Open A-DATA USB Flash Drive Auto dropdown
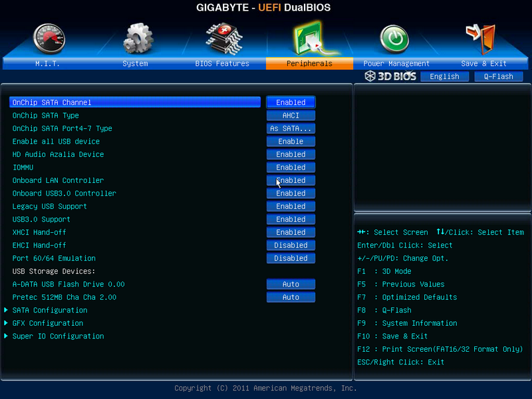This screenshot has width=532, height=399. 291,285
